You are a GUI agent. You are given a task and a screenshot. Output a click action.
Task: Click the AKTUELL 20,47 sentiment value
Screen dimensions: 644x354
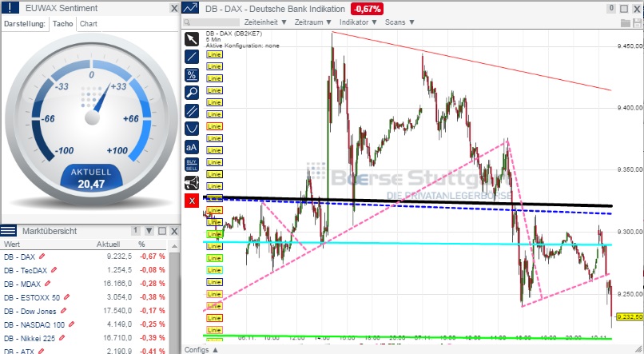click(x=91, y=179)
